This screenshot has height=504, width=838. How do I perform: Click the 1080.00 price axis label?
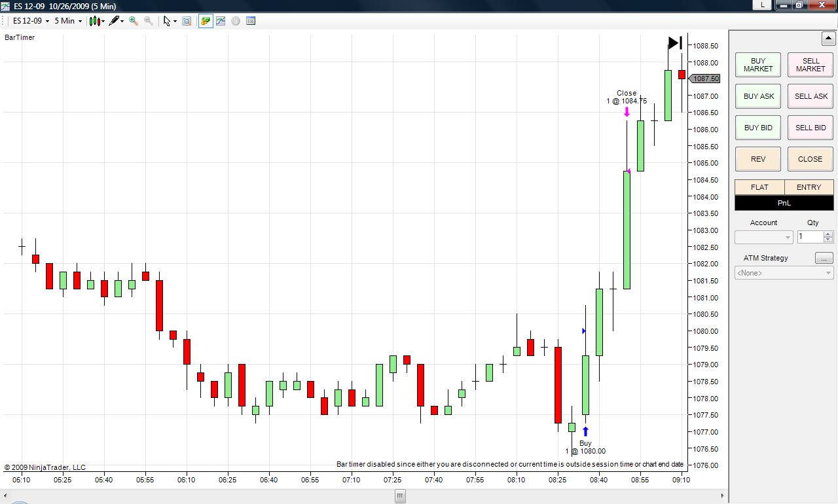click(706, 331)
